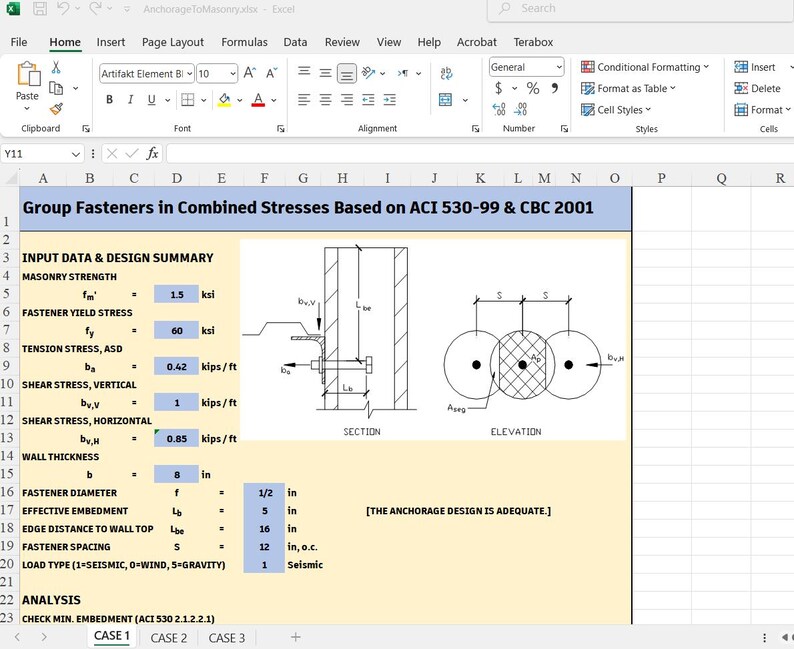Apply comma style
This screenshot has width=794, height=649.
point(555,89)
